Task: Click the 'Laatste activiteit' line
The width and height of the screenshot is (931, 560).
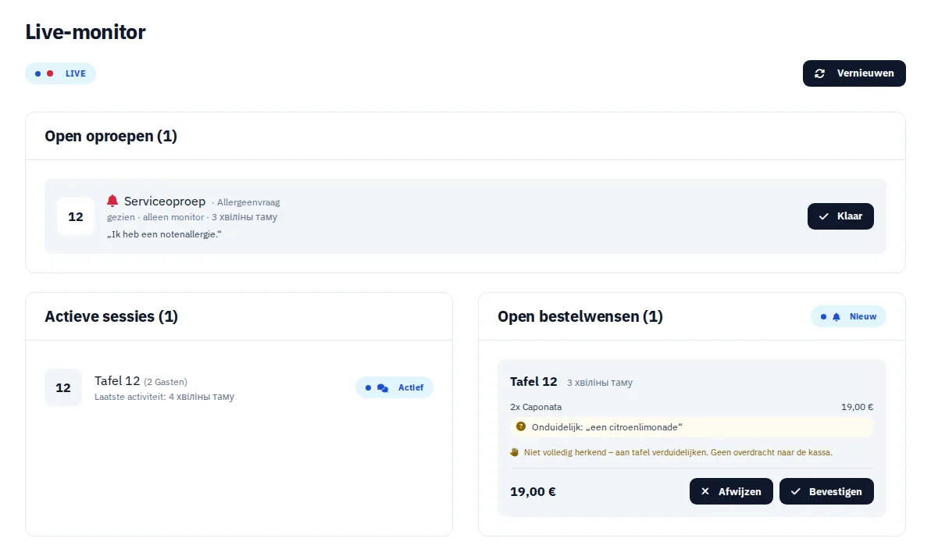Action: click(165, 397)
